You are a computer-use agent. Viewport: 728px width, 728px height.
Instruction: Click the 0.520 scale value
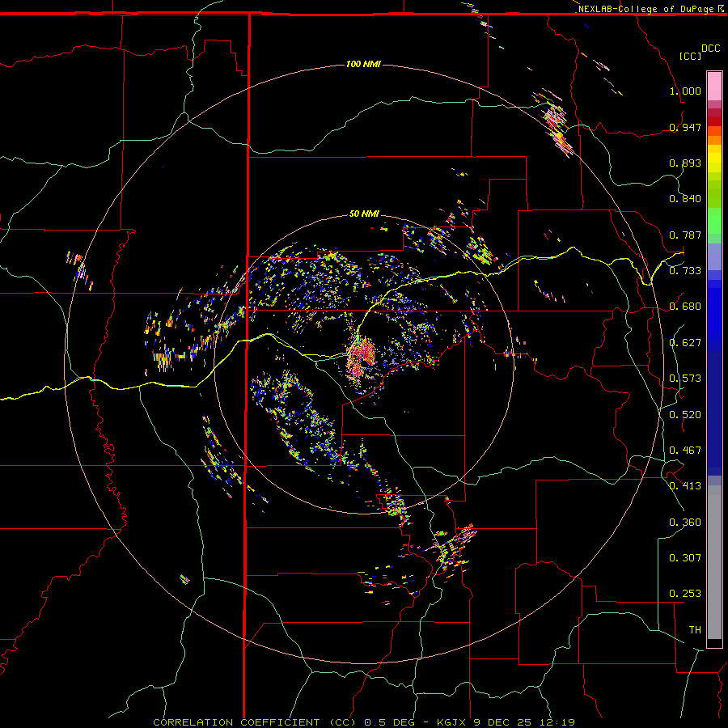pyautogui.click(x=685, y=415)
